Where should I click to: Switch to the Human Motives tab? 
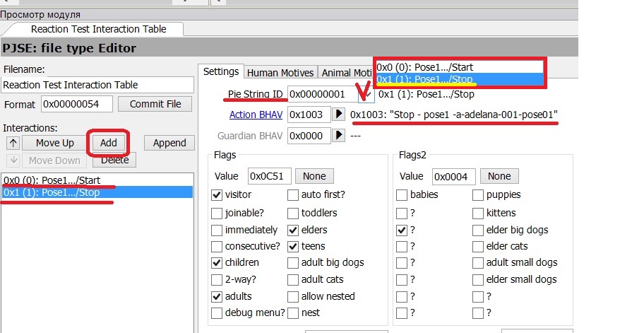pos(280,72)
